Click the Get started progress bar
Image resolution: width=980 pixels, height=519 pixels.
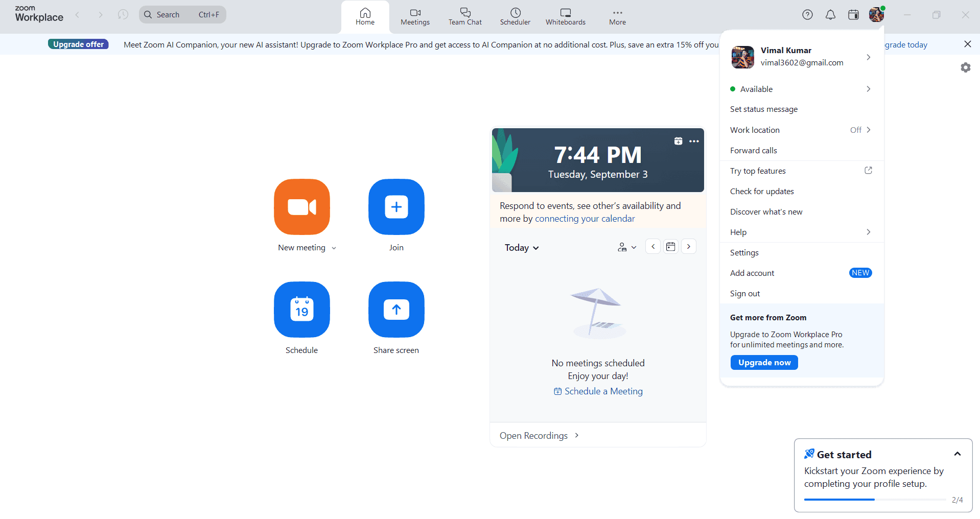[874, 500]
